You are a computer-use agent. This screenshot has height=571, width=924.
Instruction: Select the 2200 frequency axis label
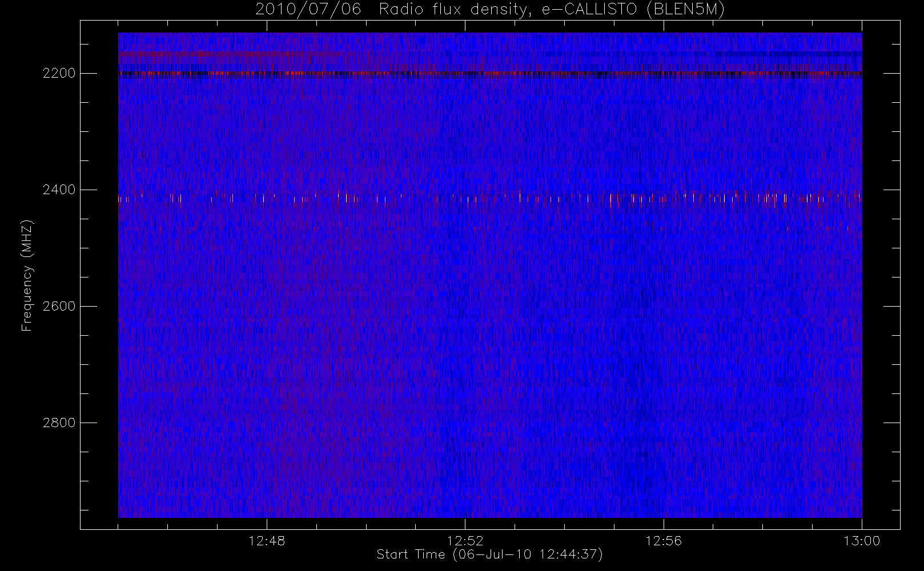(x=59, y=74)
